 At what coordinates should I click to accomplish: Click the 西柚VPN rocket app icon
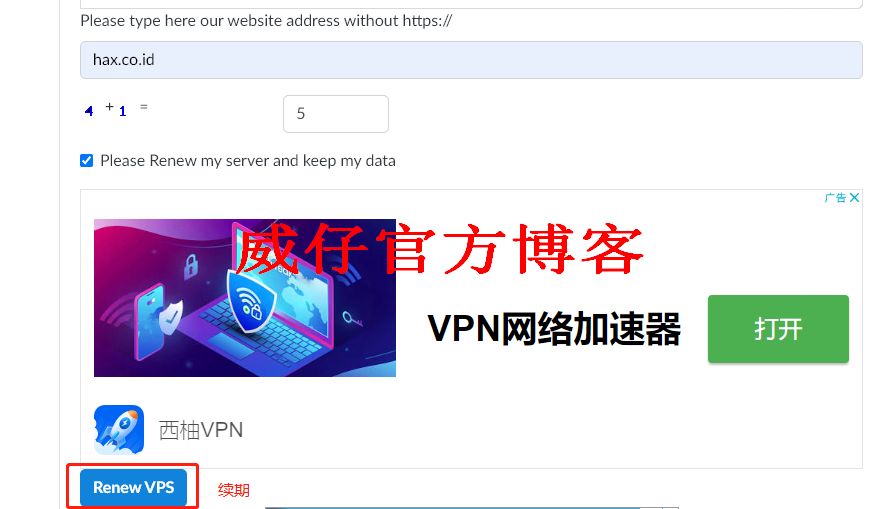coord(119,429)
